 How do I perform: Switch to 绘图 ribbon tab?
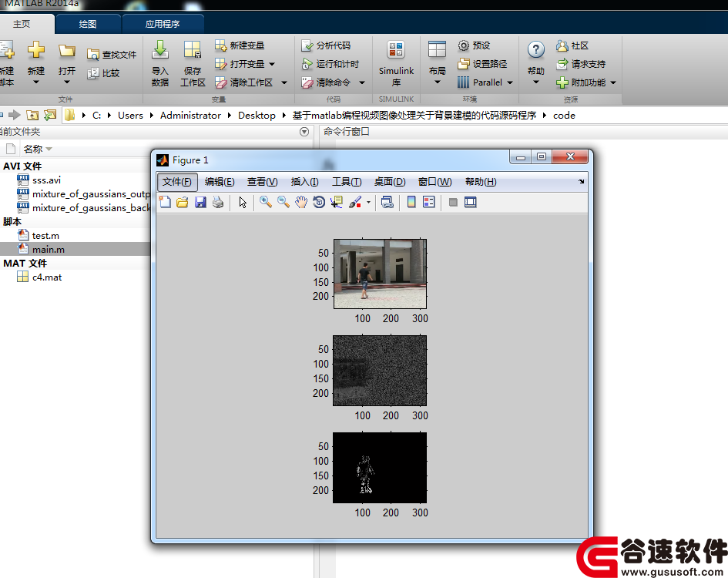pos(88,24)
